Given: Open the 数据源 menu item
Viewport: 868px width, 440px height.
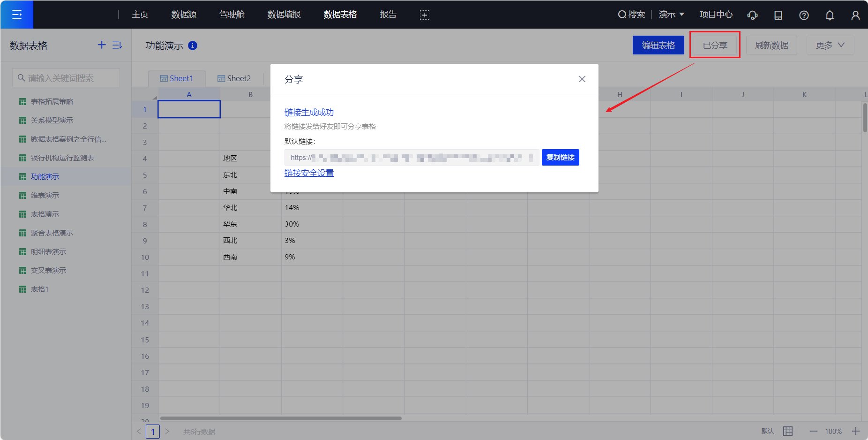Looking at the screenshot, I should (x=184, y=15).
